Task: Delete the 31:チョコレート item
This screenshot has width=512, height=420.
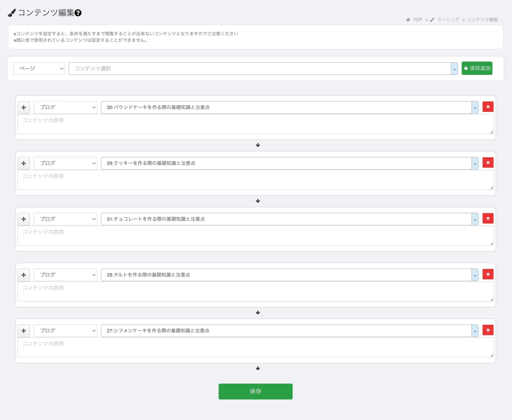Action: pos(488,219)
